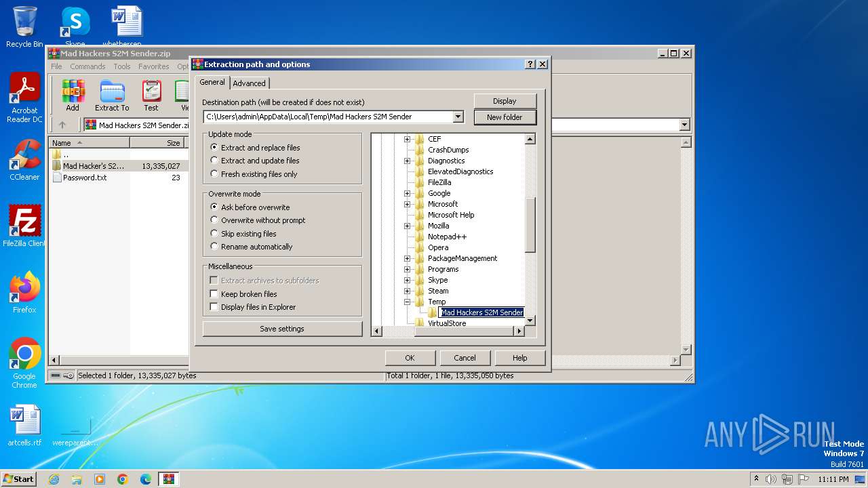Click the Extract To toolbar icon
This screenshot has width=868, height=488.
pyautogui.click(x=112, y=95)
